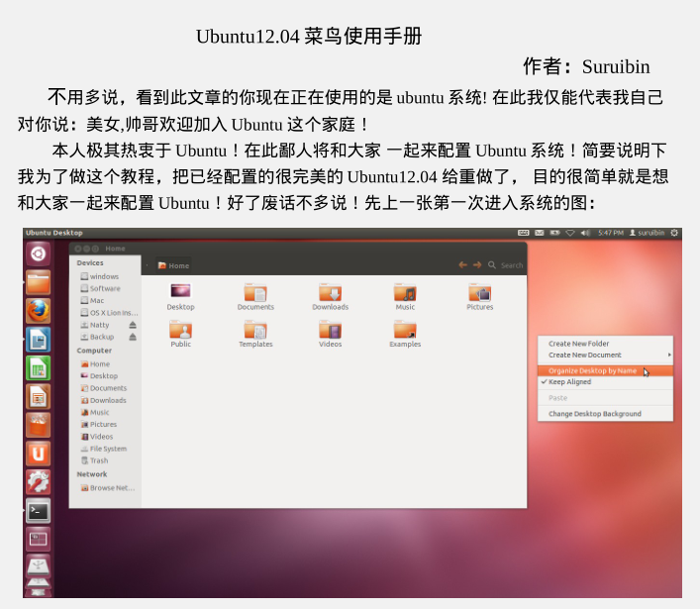Click the USB drive launcher icon
Screen dimensions: 700x609
tap(38, 566)
